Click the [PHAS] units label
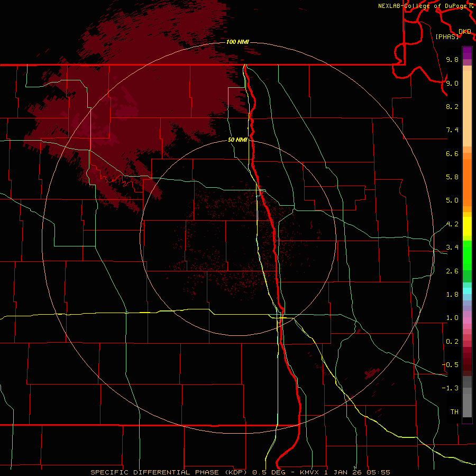 [447, 36]
